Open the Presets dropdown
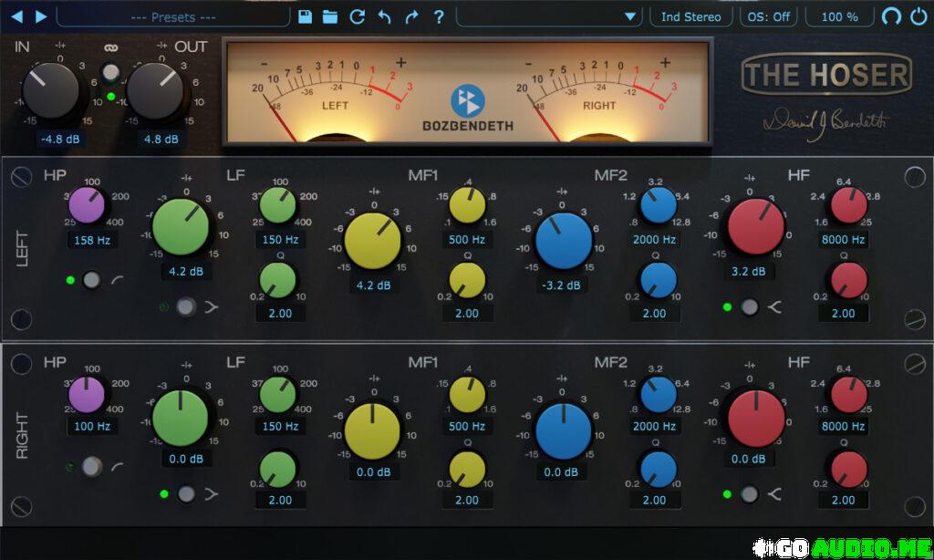 point(172,17)
